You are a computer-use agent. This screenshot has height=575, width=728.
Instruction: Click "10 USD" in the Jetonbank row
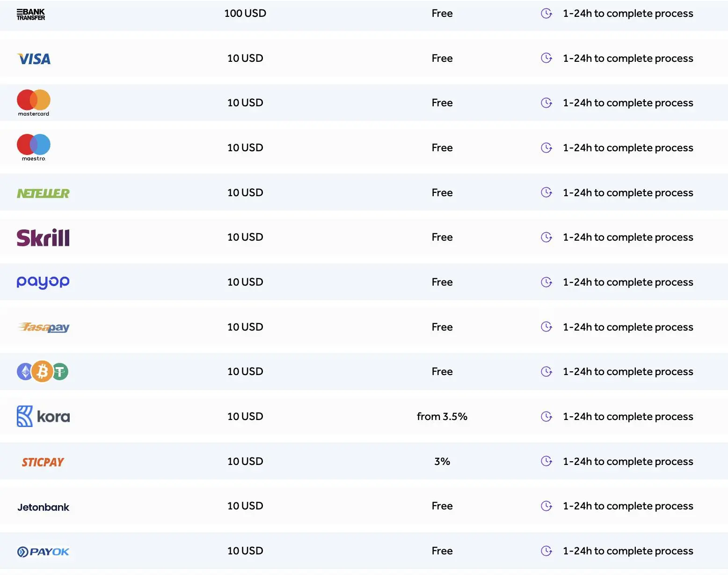tap(245, 506)
